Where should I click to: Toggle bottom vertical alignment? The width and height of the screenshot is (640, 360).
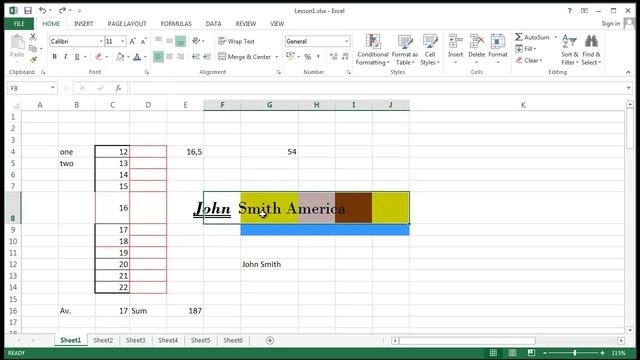tap(180, 40)
